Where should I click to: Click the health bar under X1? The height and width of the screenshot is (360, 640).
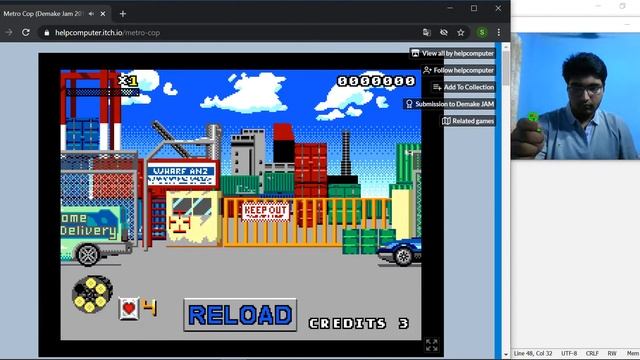pos(102,93)
